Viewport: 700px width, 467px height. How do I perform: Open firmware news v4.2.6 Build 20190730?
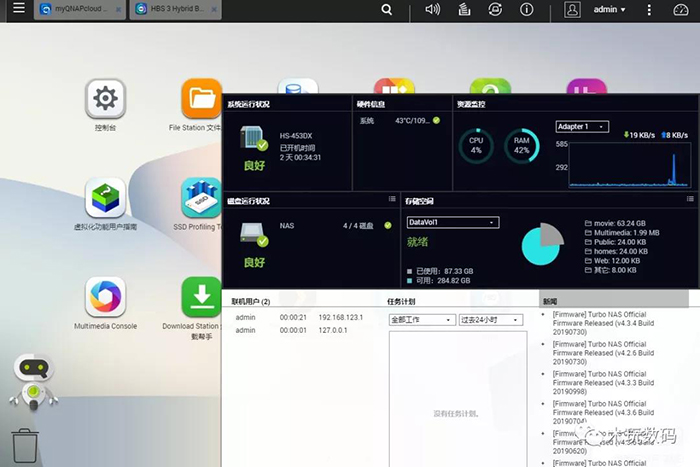click(x=604, y=353)
